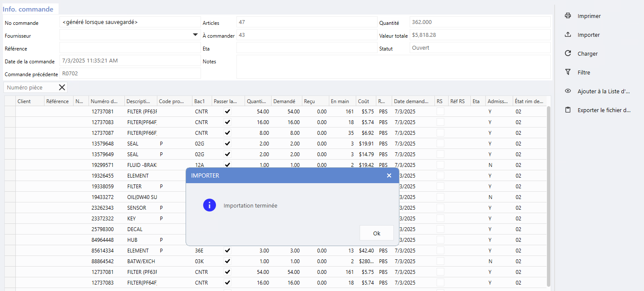The height and width of the screenshot is (291, 644).
Task: Close the IMPORTER dialog with X
Action: 389,175
